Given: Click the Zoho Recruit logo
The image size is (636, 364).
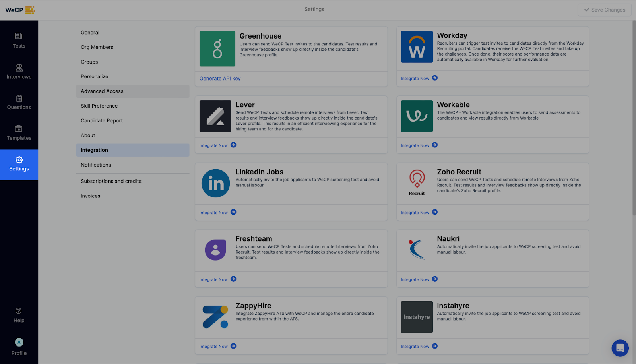Looking at the screenshot, I should coord(417,183).
